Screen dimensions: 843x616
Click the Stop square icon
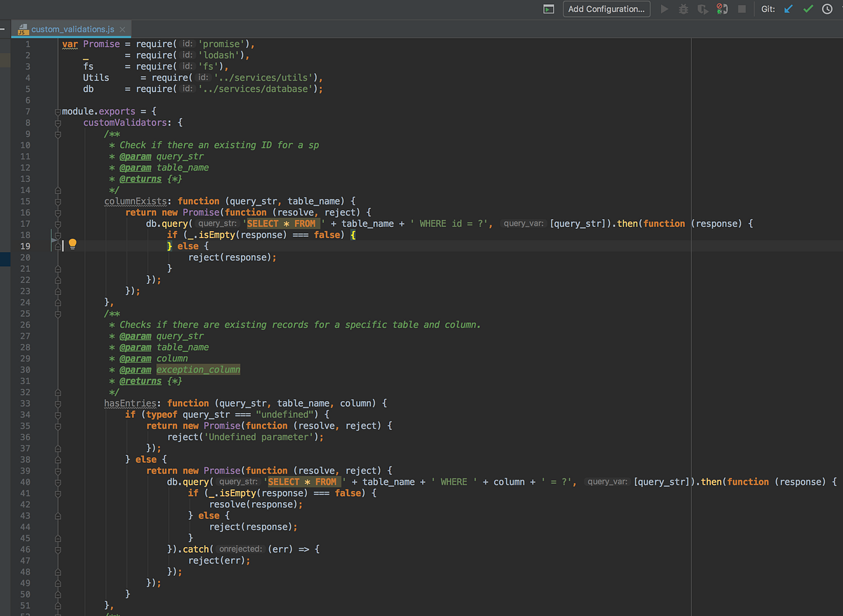pos(740,9)
